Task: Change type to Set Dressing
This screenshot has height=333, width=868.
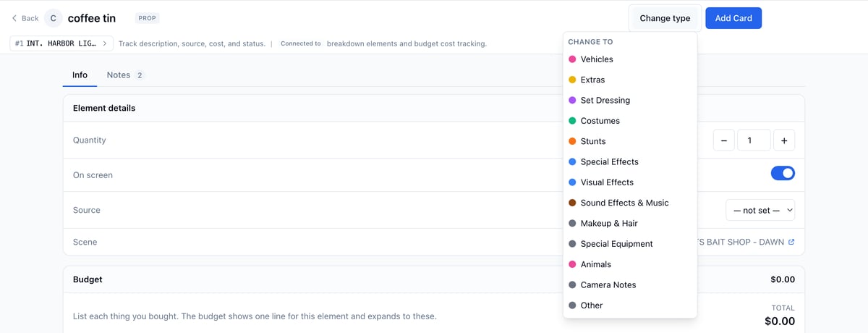Action: tap(630, 101)
